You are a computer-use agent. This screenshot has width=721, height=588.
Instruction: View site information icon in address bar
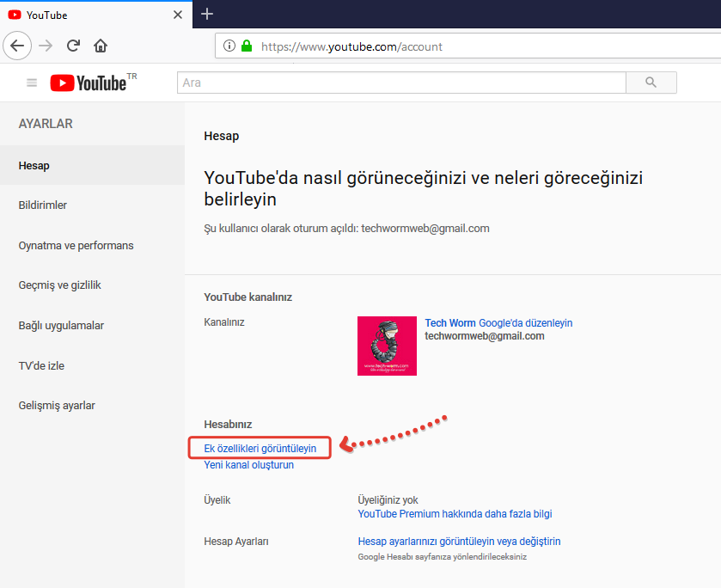click(x=229, y=46)
